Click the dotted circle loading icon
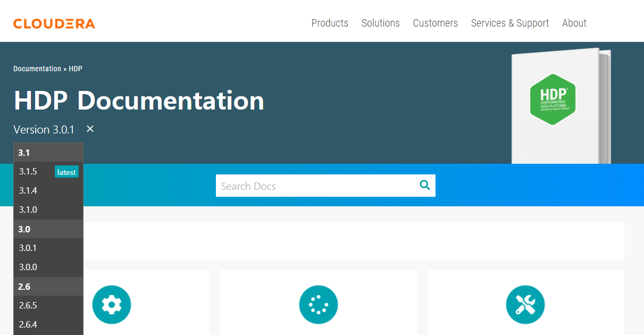Screen dimensions: 644x335 (x=319, y=305)
